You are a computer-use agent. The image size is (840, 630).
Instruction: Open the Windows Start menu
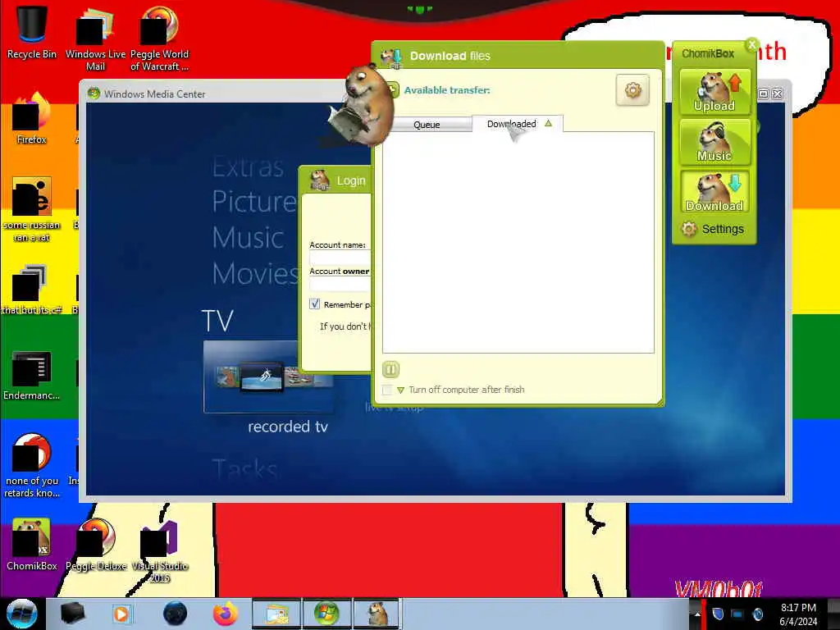(22, 614)
